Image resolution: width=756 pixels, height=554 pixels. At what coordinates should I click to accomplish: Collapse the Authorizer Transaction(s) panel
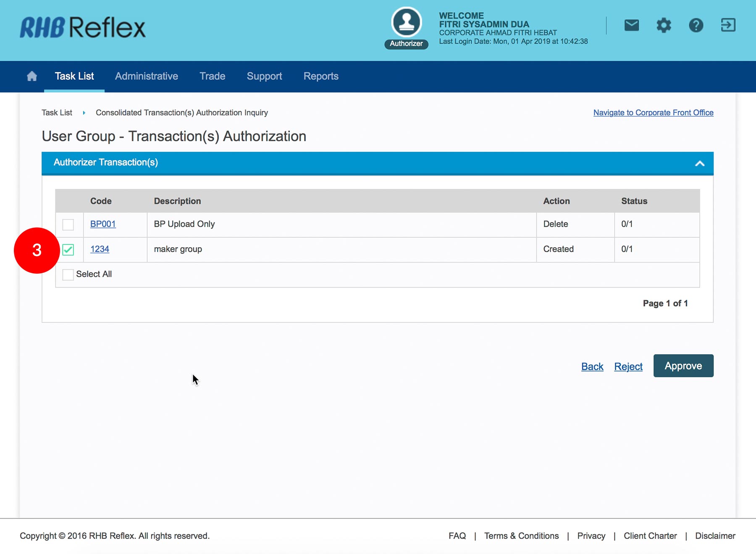(x=699, y=163)
